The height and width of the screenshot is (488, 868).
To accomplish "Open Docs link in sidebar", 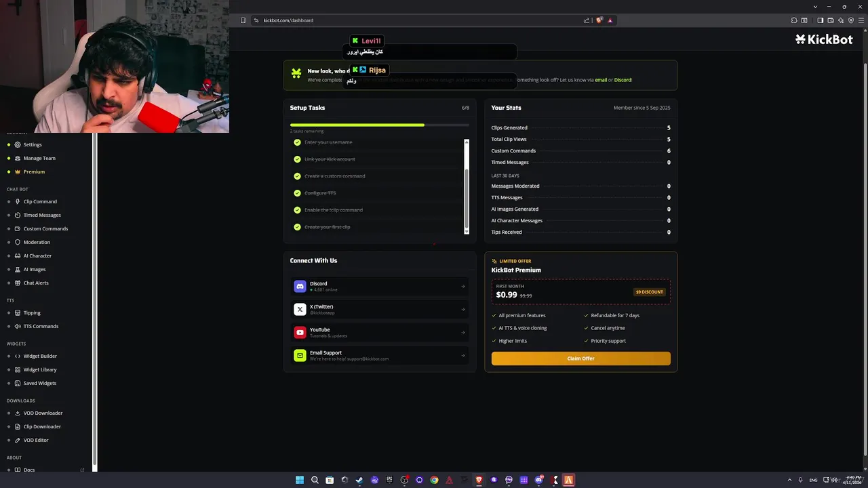I will [x=29, y=470].
